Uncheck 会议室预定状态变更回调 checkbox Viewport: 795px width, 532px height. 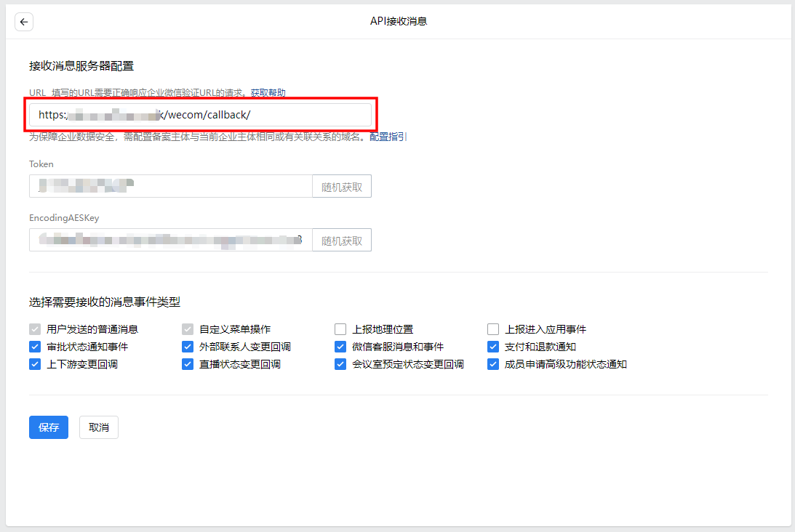(x=340, y=364)
